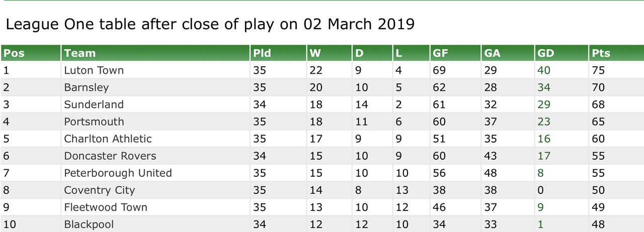Click Portsmouth team name
The image size is (644, 232).
[94, 122]
